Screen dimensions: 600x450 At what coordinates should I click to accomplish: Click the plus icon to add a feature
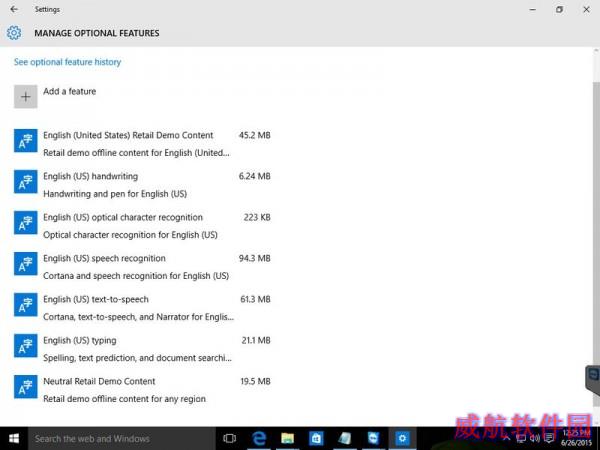[26, 96]
